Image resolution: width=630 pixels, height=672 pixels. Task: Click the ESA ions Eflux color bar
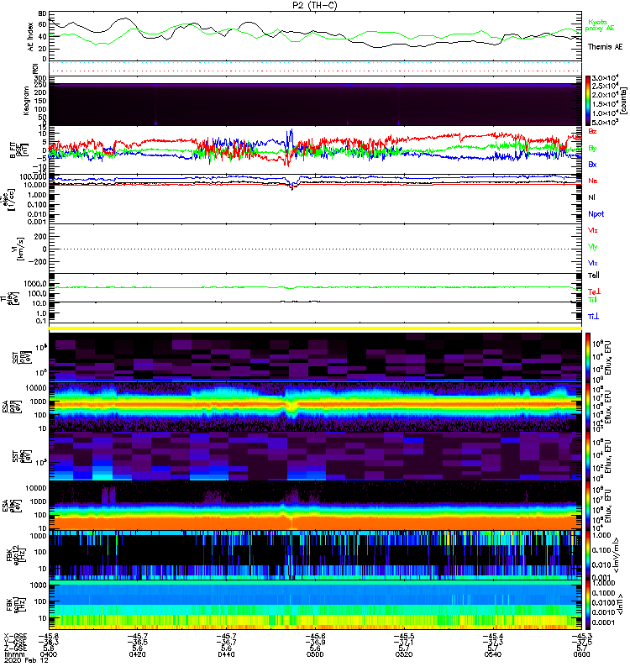[588, 407]
